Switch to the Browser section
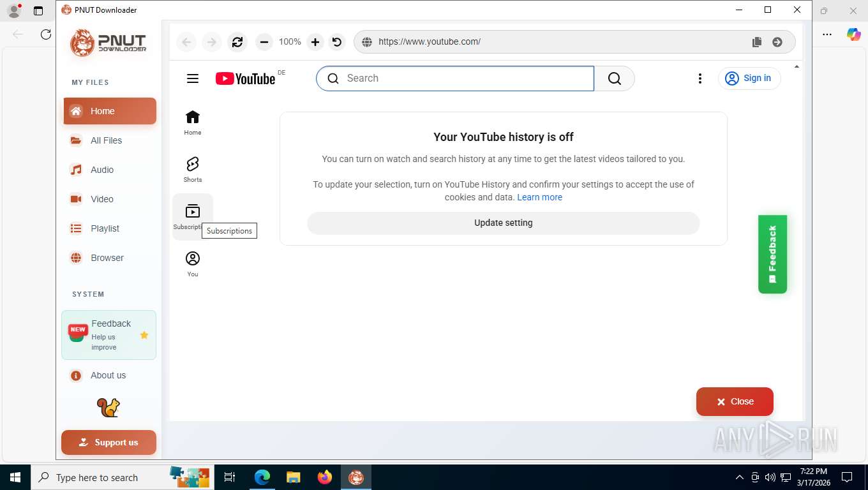 point(110,258)
